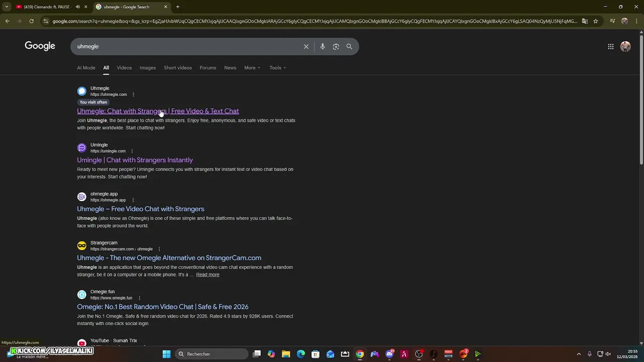644x362 pixels.
Task: Open Microsoft Store from the taskbar
Action: (x=315, y=354)
